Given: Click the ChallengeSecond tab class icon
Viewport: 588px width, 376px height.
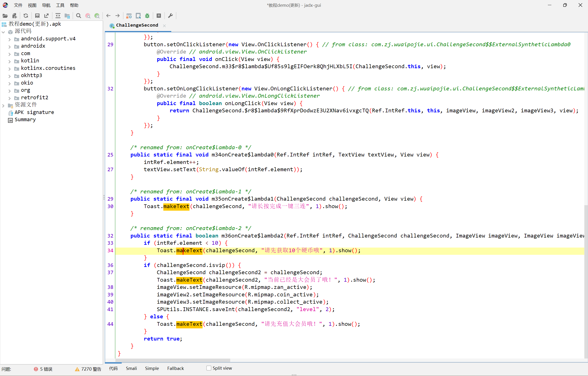Looking at the screenshot, I should point(112,25).
